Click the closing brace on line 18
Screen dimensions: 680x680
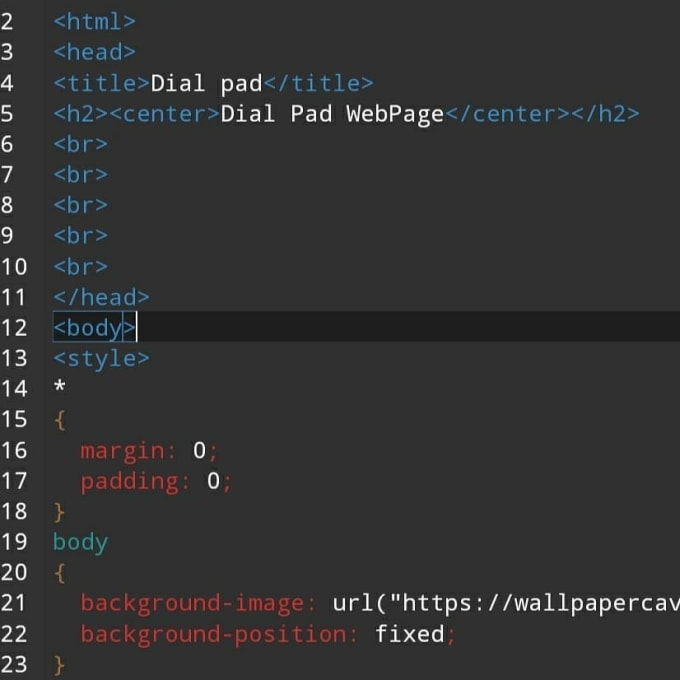click(x=59, y=512)
